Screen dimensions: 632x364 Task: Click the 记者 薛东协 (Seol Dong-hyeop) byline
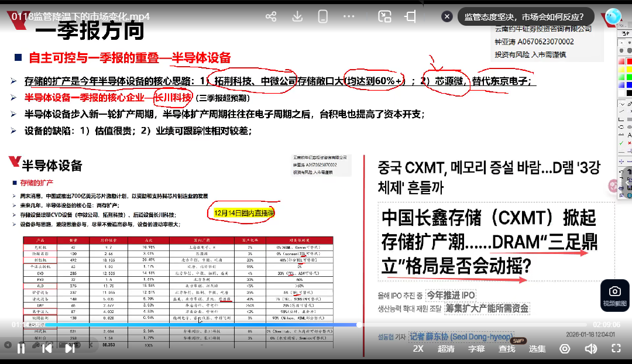coord(461,336)
